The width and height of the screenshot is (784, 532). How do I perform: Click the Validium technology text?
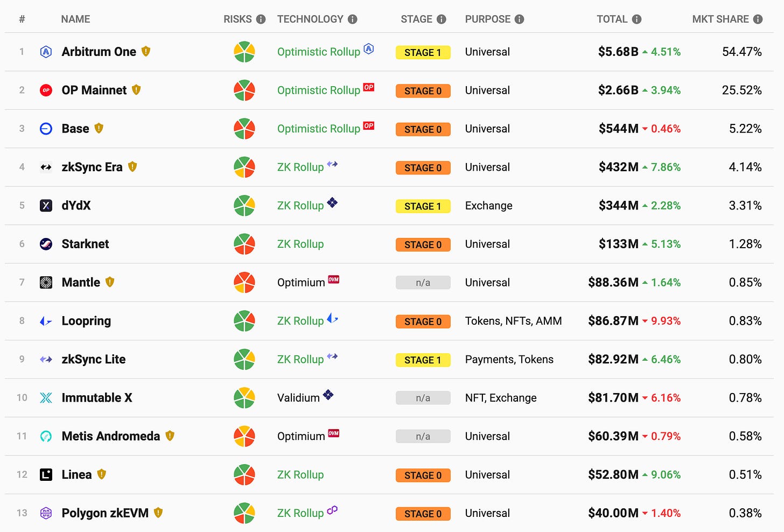[298, 398]
